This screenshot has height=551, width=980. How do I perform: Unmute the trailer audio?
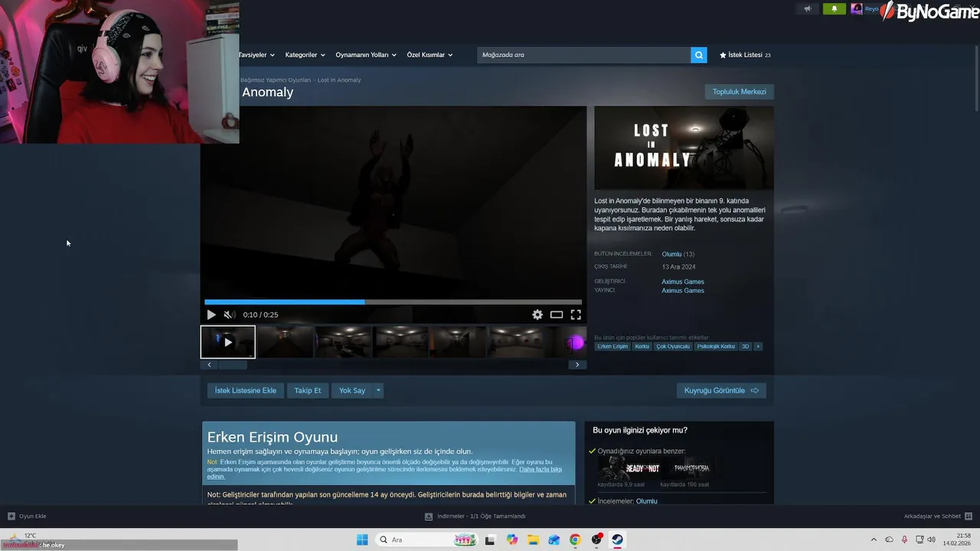[x=228, y=315]
